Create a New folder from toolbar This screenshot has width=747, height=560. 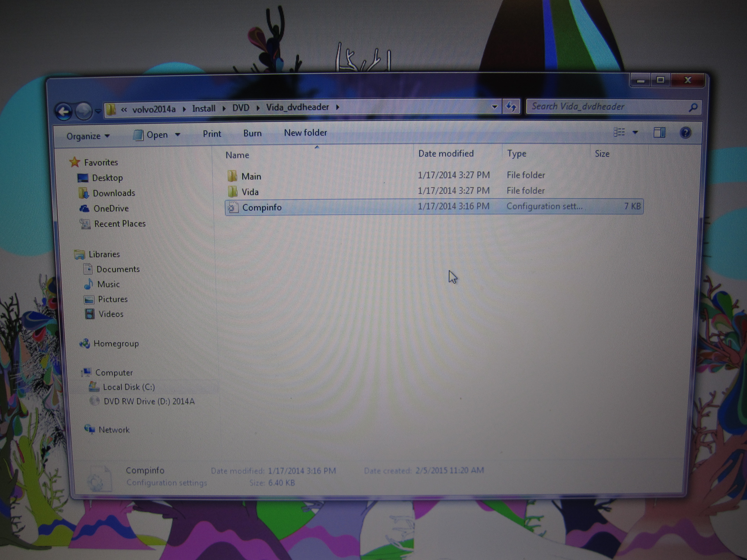coord(305,133)
